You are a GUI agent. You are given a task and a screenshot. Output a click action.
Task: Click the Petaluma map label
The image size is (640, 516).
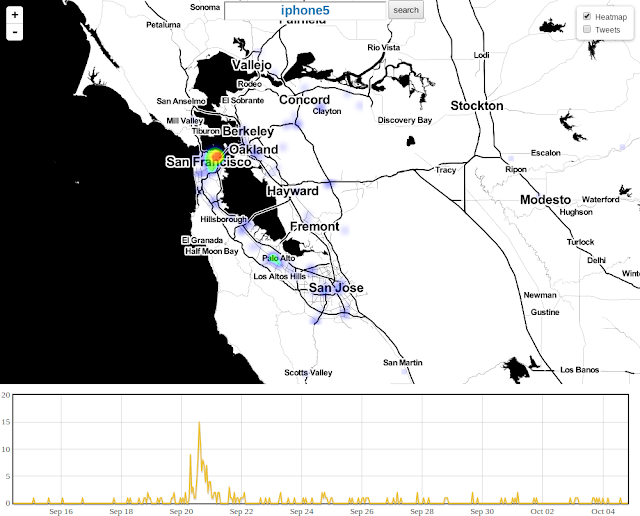coord(163,25)
